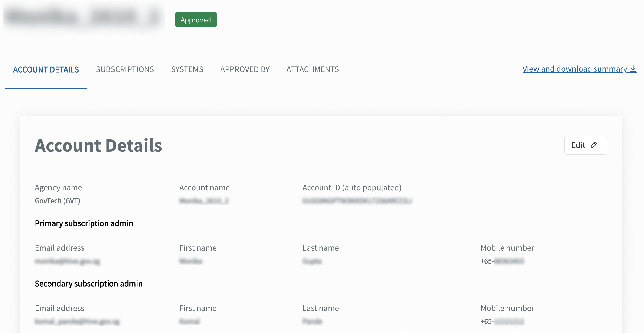
Task: Open the SYSTEMS tab
Action: pyautogui.click(x=187, y=69)
